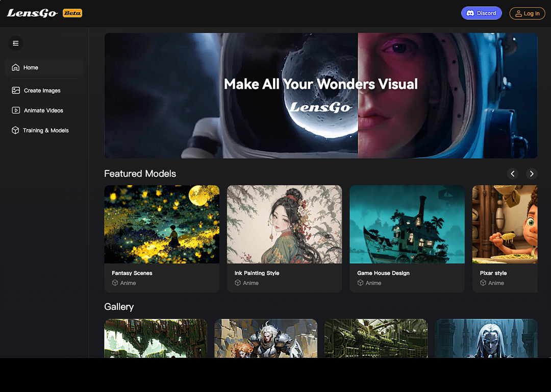This screenshot has width=551, height=392.
Task: Open gallery image of blue pale-haired figure
Action: coord(486,338)
